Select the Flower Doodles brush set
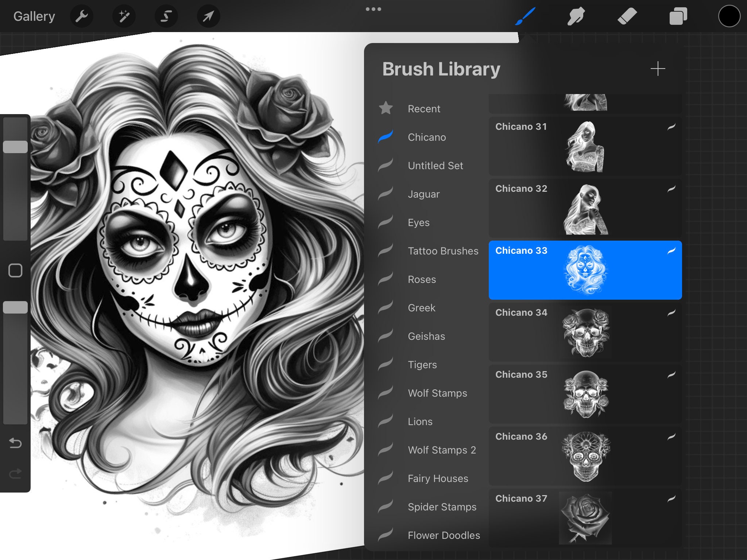 click(x=444, y=535)
